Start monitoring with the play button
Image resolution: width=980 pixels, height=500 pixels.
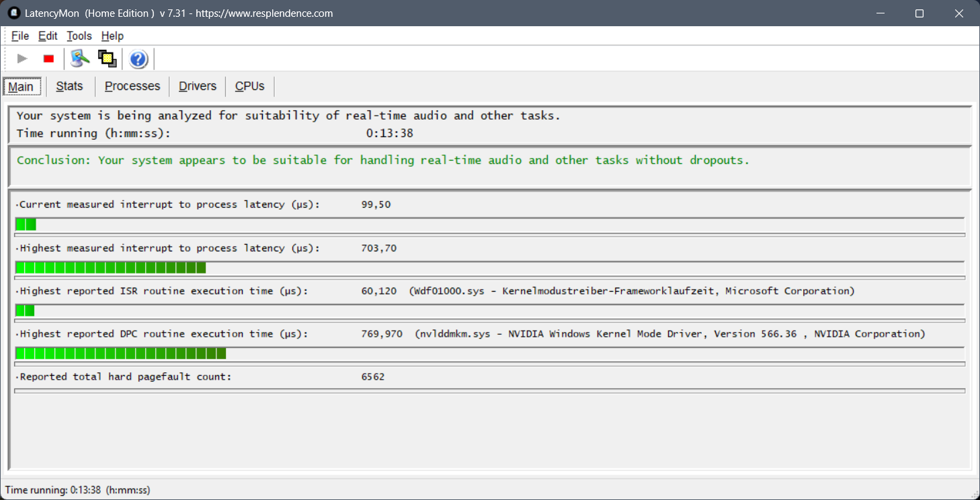(22, 59)
